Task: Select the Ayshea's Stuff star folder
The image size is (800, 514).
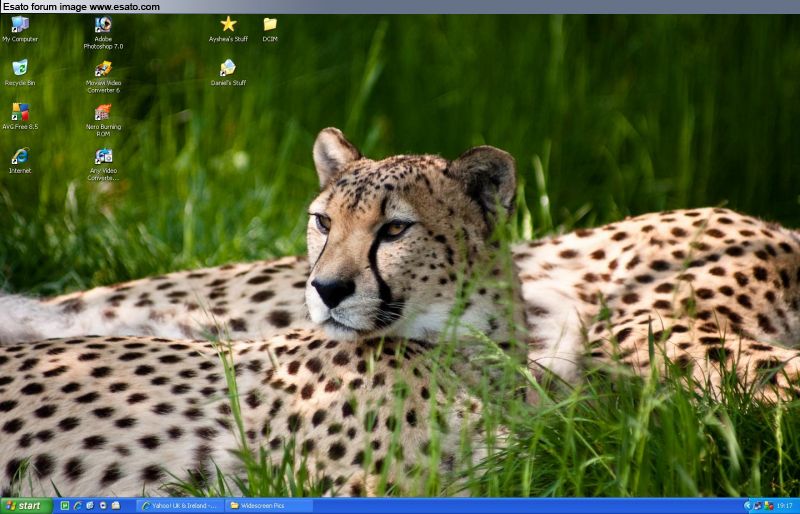Action: click(228, 30)
